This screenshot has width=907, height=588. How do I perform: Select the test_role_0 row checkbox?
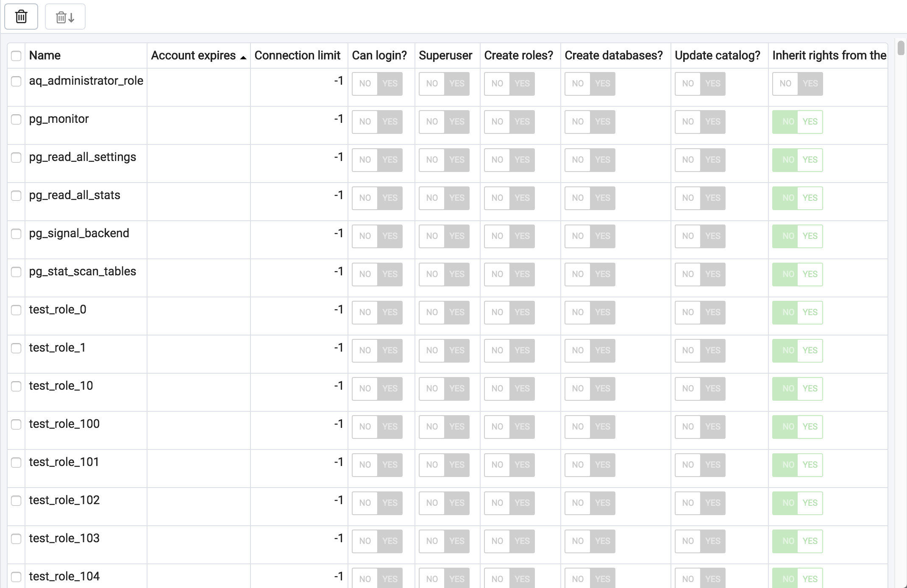16,310
